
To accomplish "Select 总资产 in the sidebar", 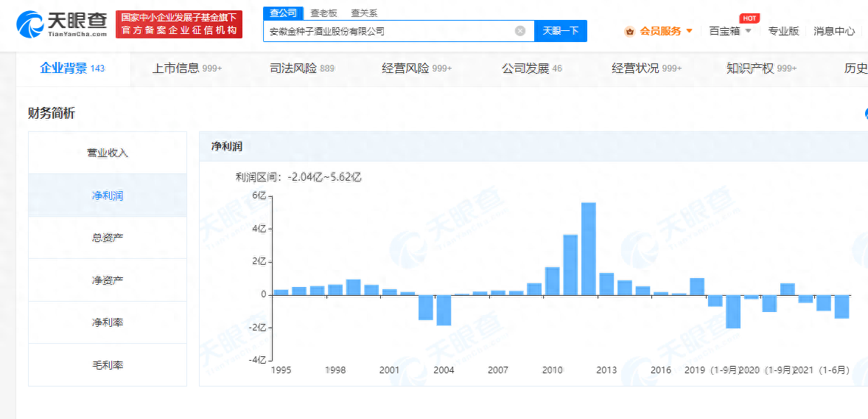I will point(108,238).
